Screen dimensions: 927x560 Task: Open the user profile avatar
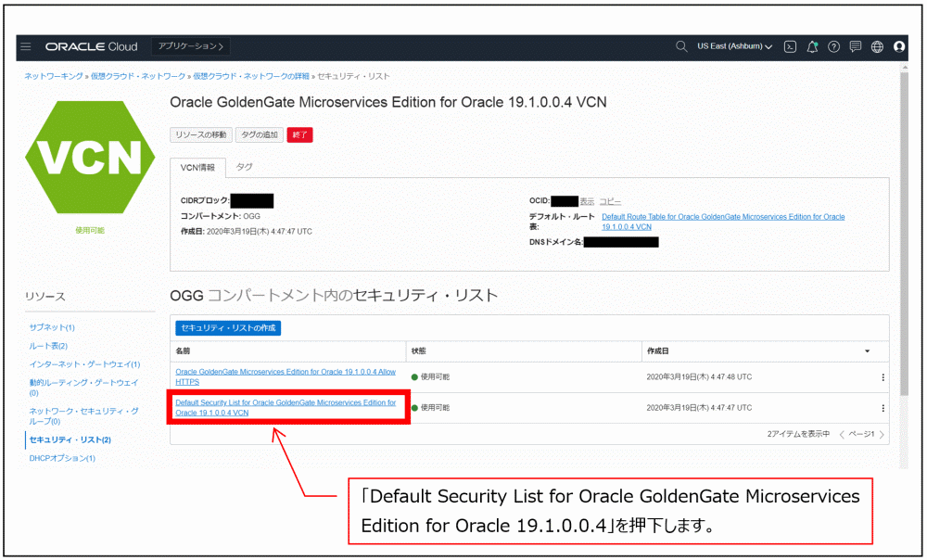pos(899,46)
